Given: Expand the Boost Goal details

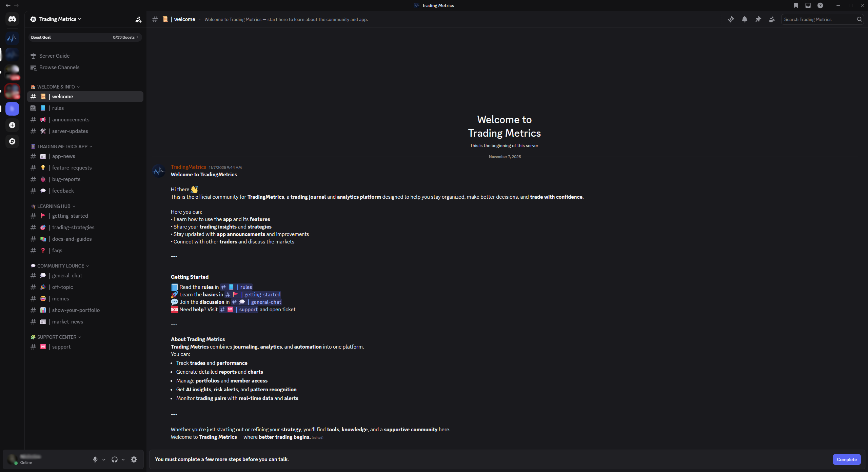Looking at the screenshot, I should [x=85, y=37].
